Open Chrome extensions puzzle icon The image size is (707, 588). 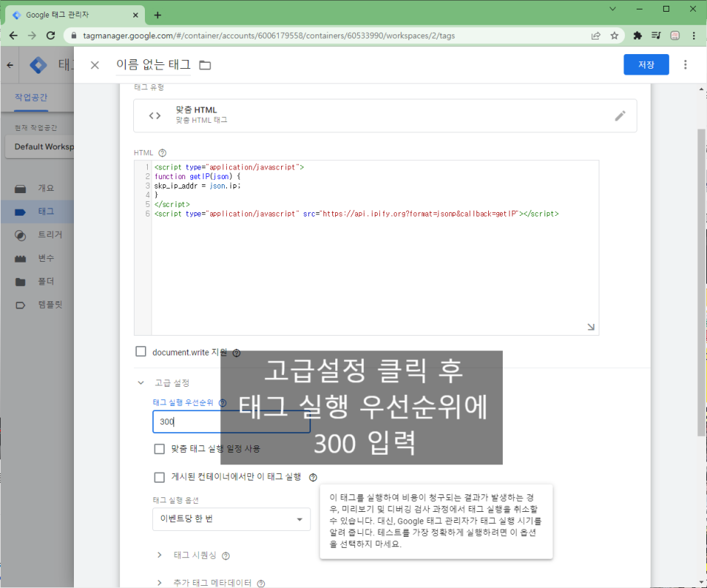click(637, 36)
